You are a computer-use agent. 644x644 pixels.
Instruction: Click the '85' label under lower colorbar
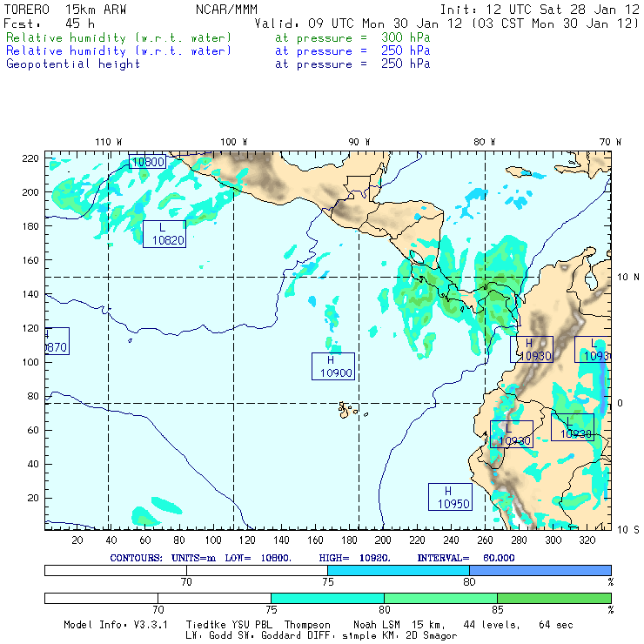pos(498,609)
